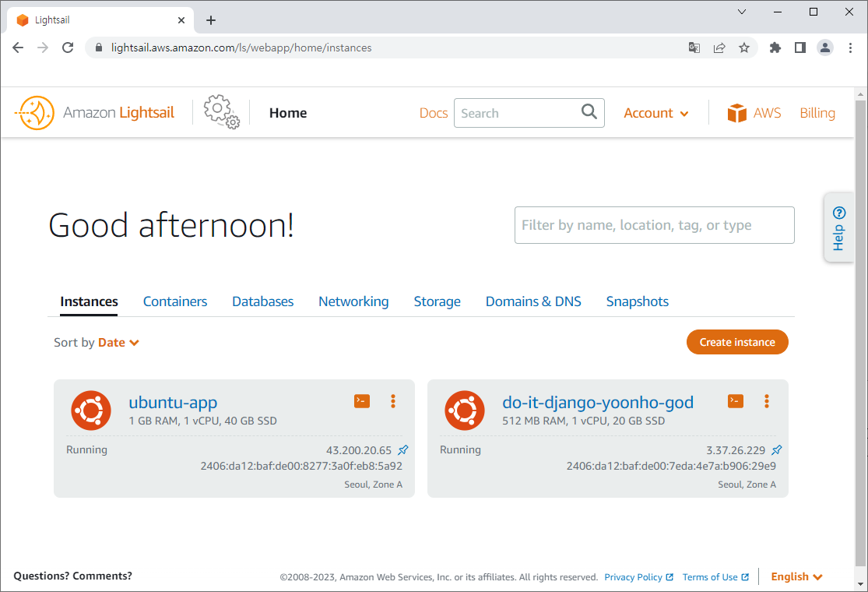Open the Privacy Policy link
Image resolution: width=868 pixels, height=592 pixels.
pyautogui.click(x=639, y=577)
